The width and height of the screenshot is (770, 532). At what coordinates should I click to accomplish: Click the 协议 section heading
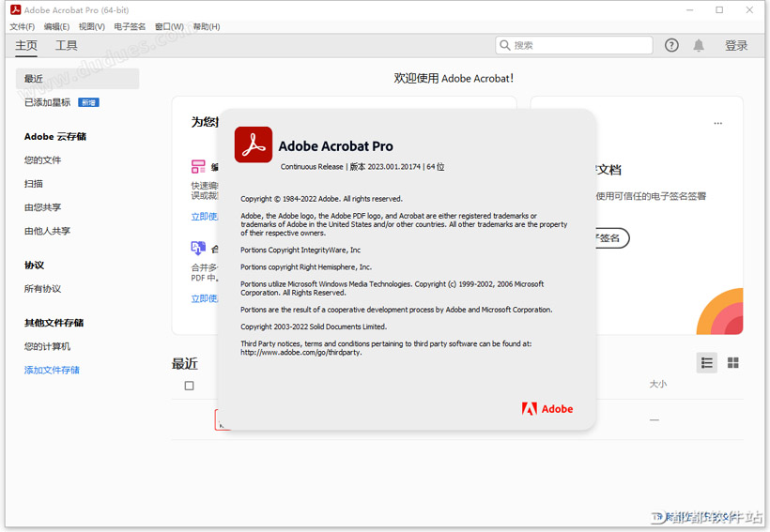point(34,265)
